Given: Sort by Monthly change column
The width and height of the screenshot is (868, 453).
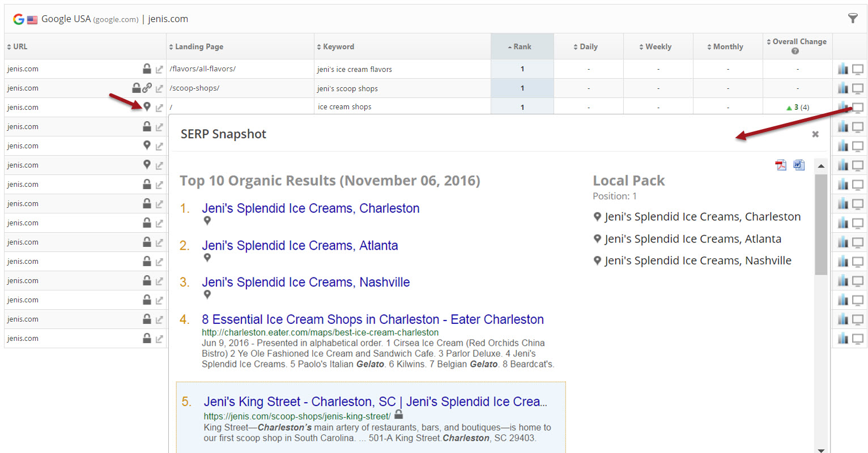Looking at the screenshot, I should [x=727, y=47].
